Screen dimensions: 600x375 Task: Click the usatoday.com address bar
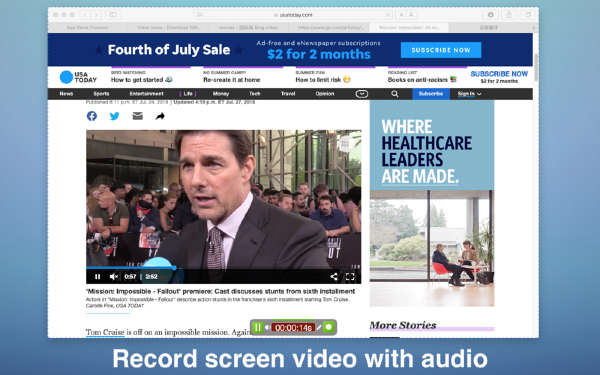point(293,15)
